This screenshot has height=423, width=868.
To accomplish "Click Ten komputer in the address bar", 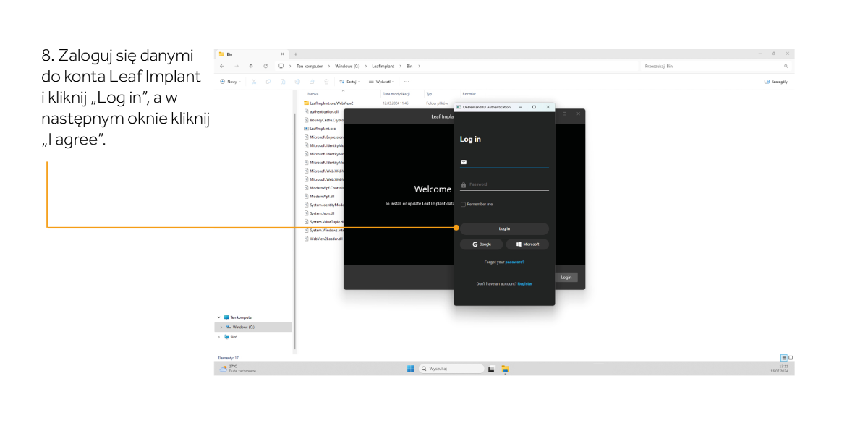I will pos(310,66).
